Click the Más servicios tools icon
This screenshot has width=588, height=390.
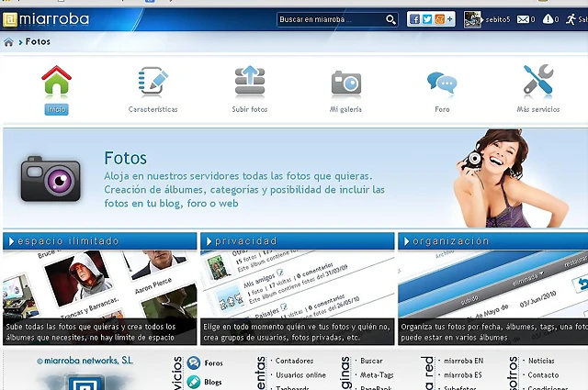pos(538,80)
